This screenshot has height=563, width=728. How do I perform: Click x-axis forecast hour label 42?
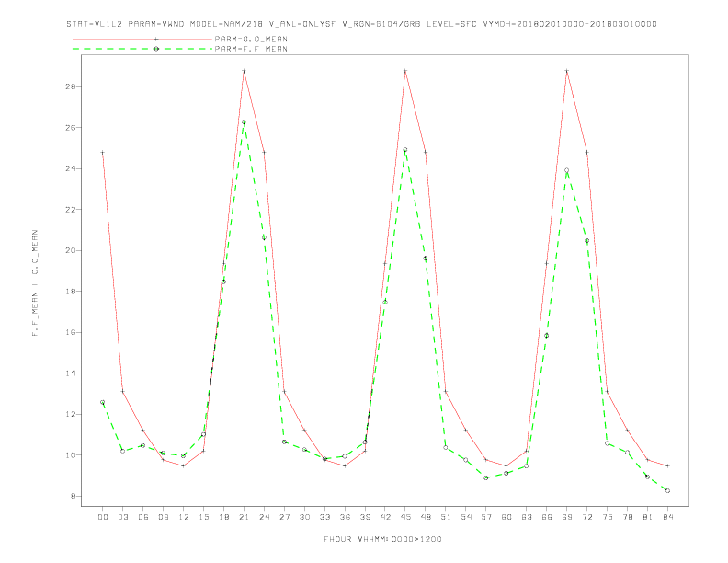pos(385,517)
